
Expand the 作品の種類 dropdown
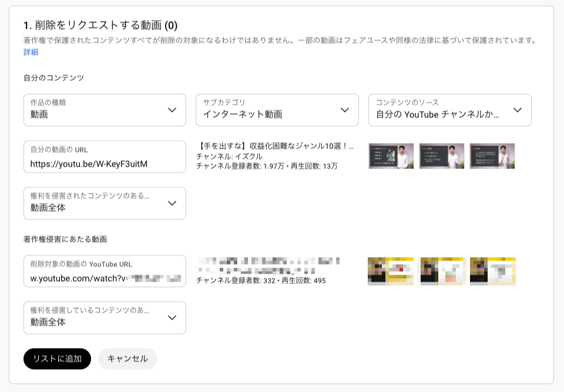(105, 110)
